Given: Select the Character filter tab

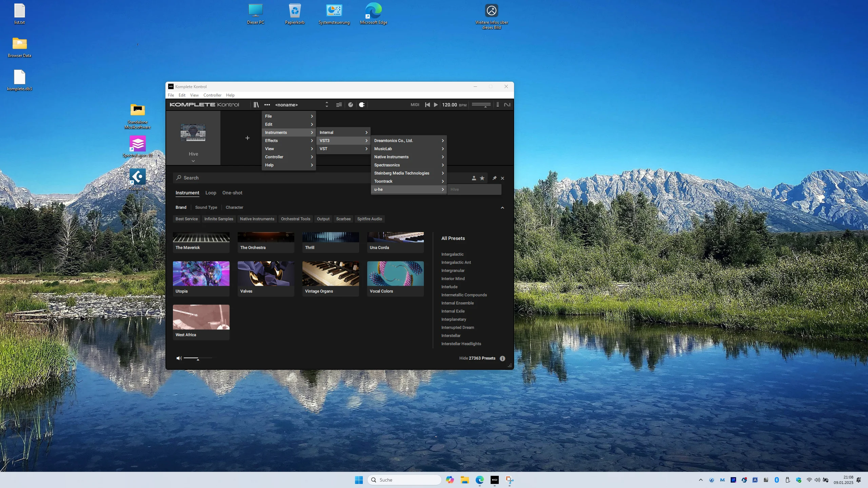Looking at the screenshot, I should tap(234, 207).
